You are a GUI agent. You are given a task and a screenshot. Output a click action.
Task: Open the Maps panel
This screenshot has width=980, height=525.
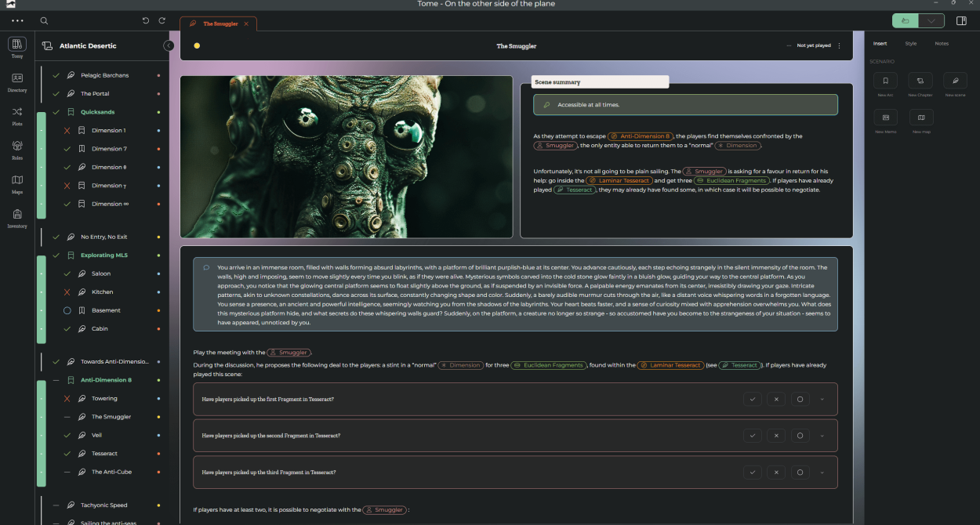17,183
